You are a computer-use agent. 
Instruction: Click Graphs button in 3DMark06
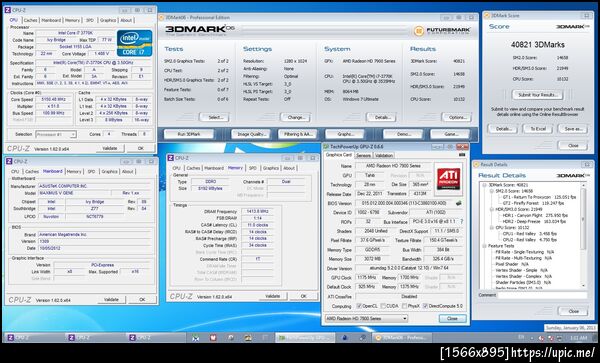pyautogui.click(x=345, y=134)
